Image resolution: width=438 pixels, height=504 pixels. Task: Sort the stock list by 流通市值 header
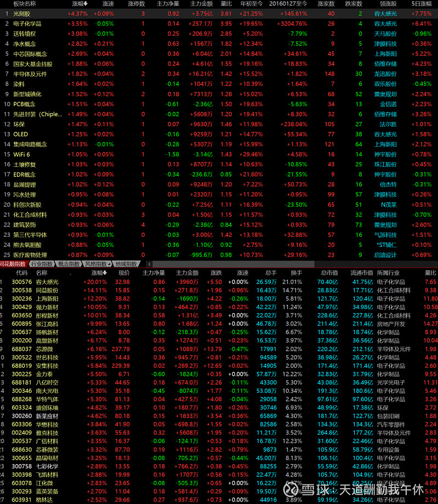tap(361, 273)
